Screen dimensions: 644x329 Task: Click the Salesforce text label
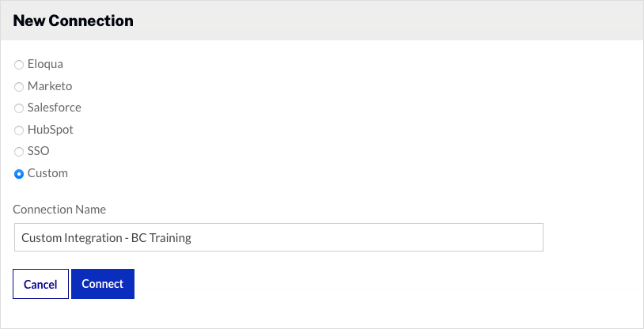coord(54,108)
